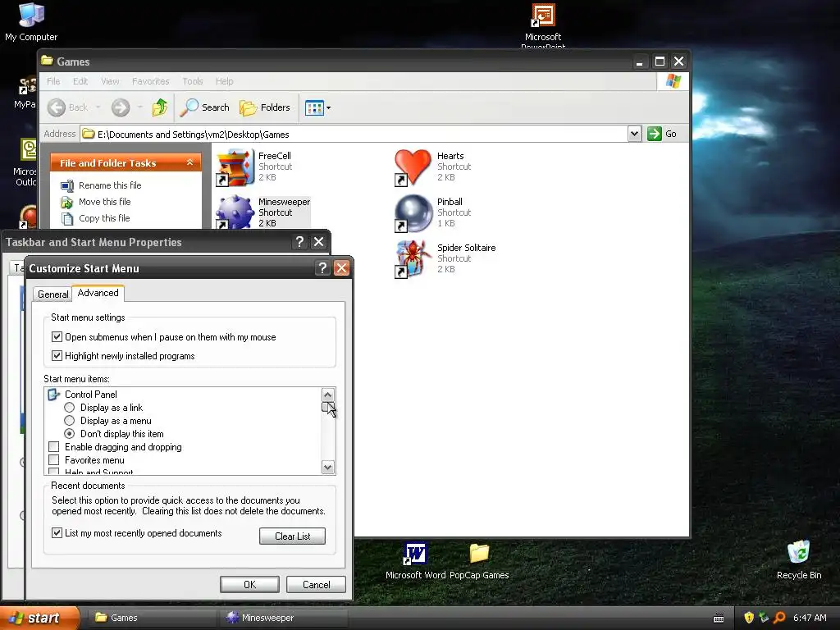Cancel the Customize Start Menu dialog
840x630 pixels.
click(x=316, y=584)
